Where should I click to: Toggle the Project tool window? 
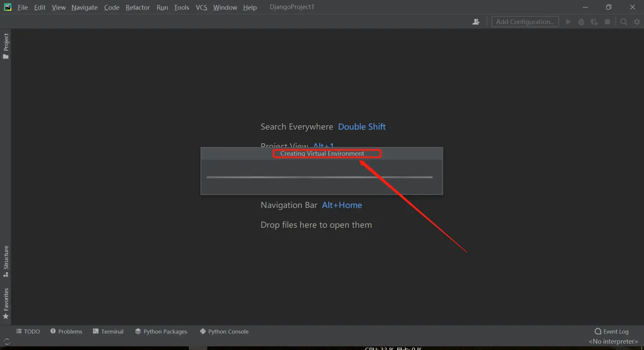6,46
